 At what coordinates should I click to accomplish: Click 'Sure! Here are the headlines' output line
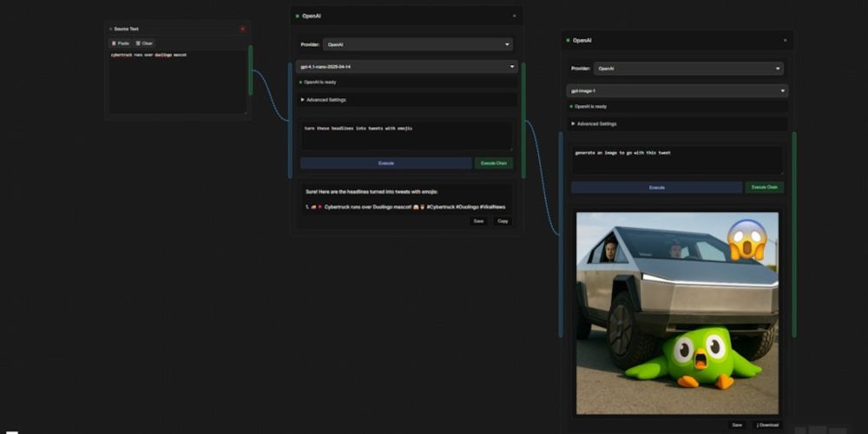click(x=372, y=192)
